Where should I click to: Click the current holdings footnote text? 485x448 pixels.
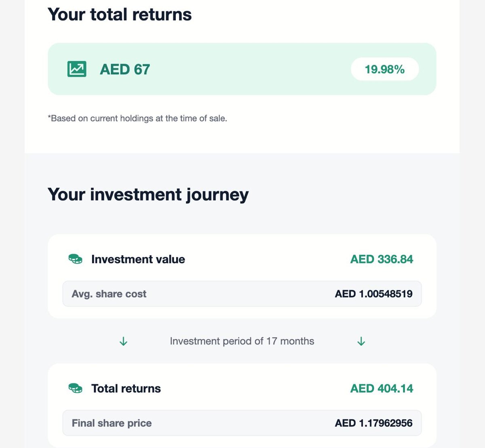(137, 118)
